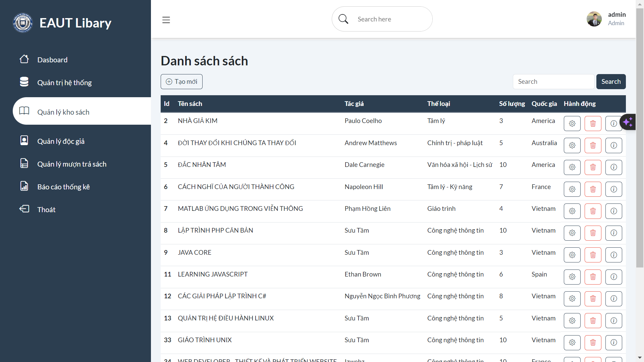Open settings gear for NHÀ GIẢ KIM
Viewport: 644px width, 362px height.
tap(572, 123)
